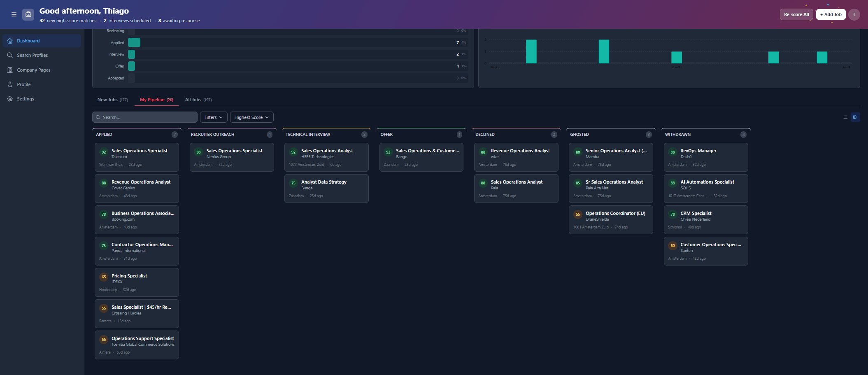This screenshot has width=868, height=375.
Task: Open Search Profiles in sidebar
Action: (42, 55)
